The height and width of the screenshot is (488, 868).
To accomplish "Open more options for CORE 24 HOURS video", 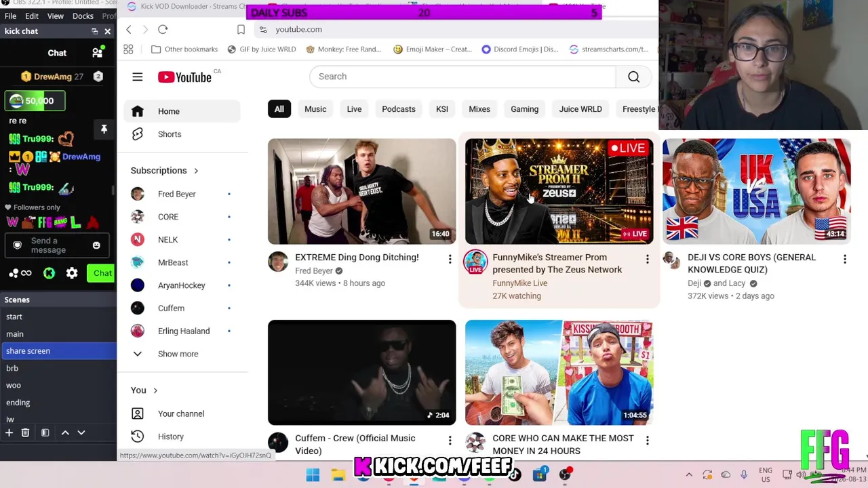I will 647,441.
